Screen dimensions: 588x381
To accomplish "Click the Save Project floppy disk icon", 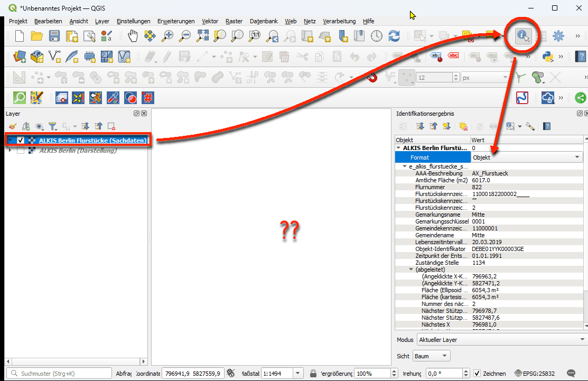I will [x=54, y=36].
